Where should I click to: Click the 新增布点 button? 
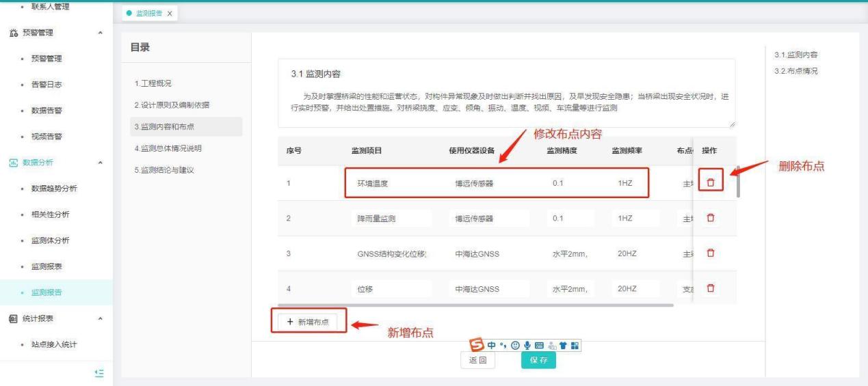click(308, 322)
